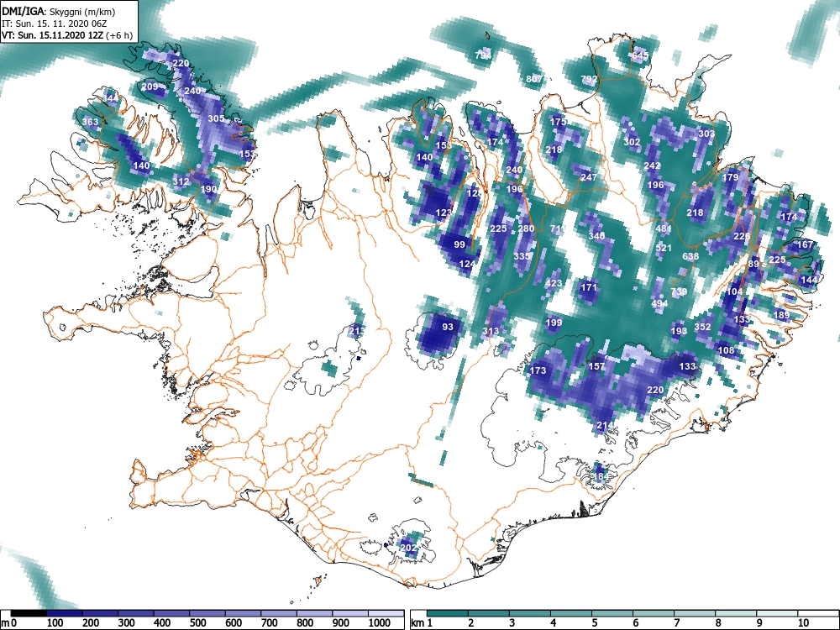Click the visibility value 108 on the map
The height and width of the screenshot is (630, 840).
[x=727, y=350]
